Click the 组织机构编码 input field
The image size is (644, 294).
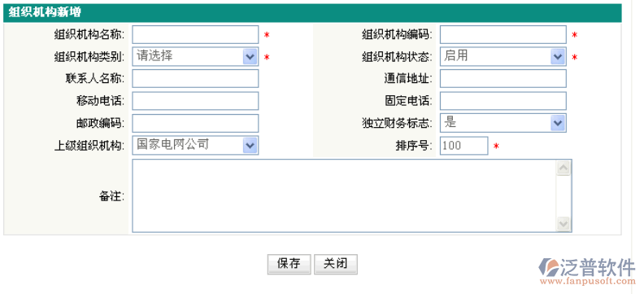pyautogui.click(x=503, y=34)
